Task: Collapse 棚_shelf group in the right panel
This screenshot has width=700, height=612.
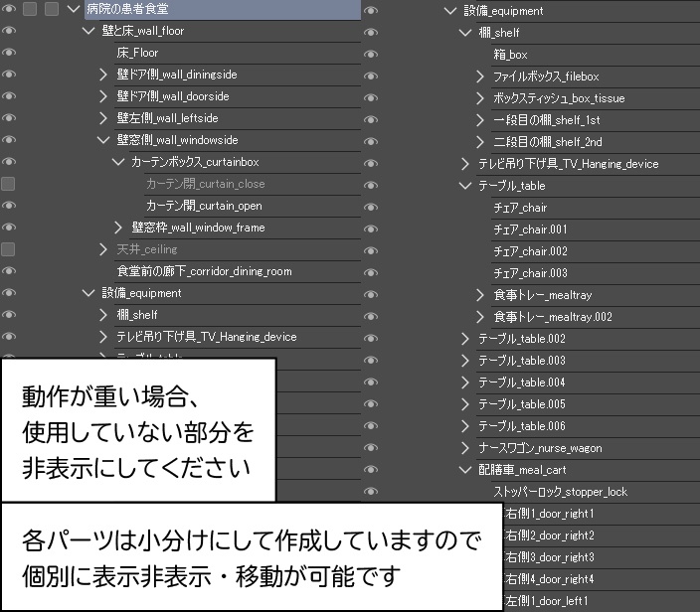Action: click(465, 32)
